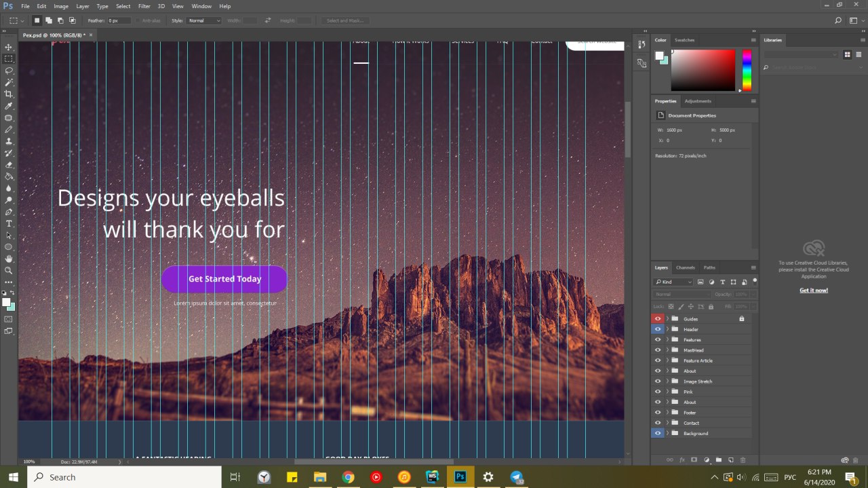Toggle Quick Mask mode icon
Screen dimensions: 868x488
pos(9,319)
